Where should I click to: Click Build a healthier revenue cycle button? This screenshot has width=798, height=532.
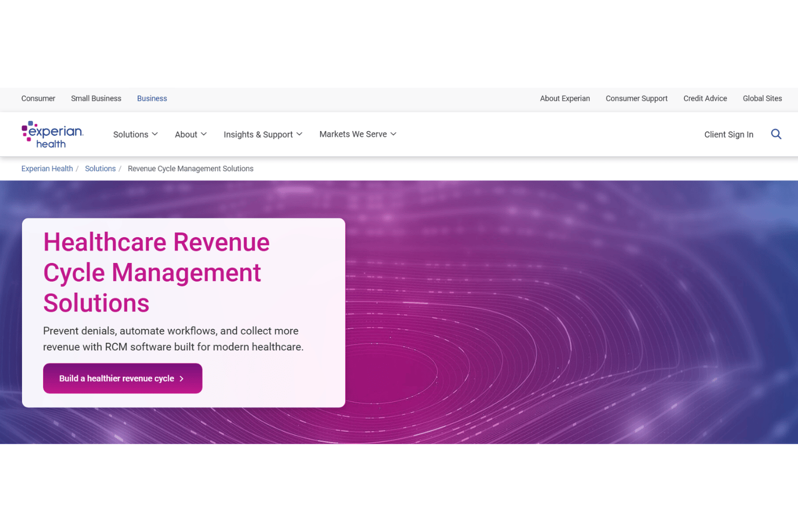tap(122, 378)
